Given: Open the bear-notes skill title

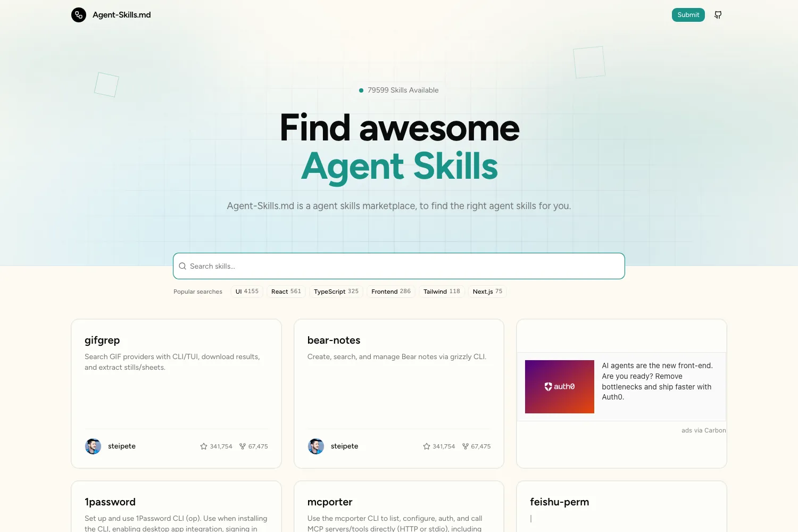Looking at the screenshot, I should (334, 340).
